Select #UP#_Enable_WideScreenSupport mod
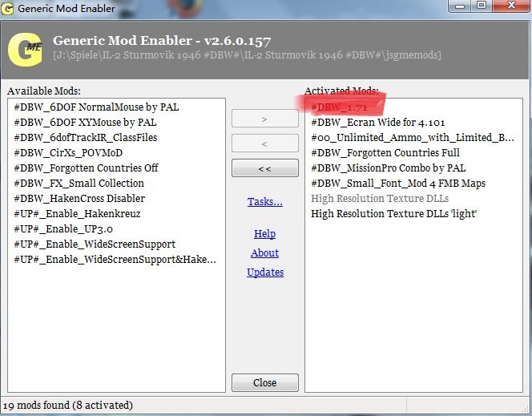 (x=95, y=244)
